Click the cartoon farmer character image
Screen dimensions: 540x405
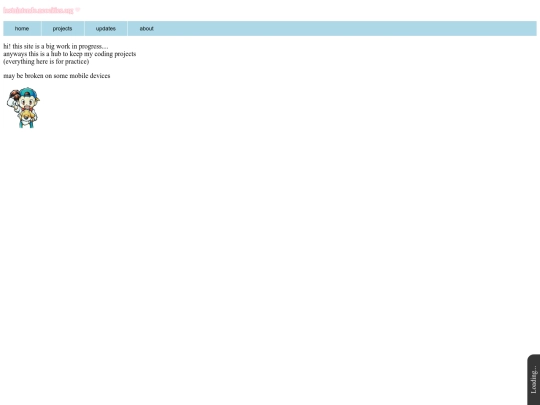[x=23, y=107]
